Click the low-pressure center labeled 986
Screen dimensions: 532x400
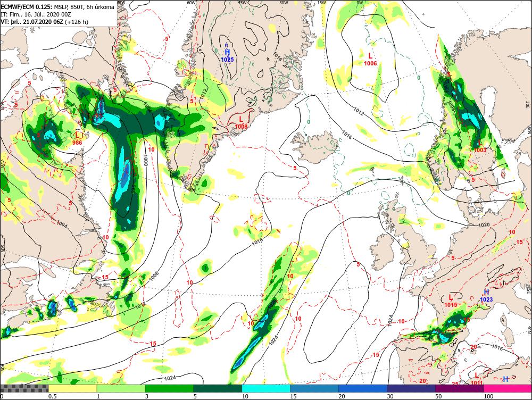(77, 138)
